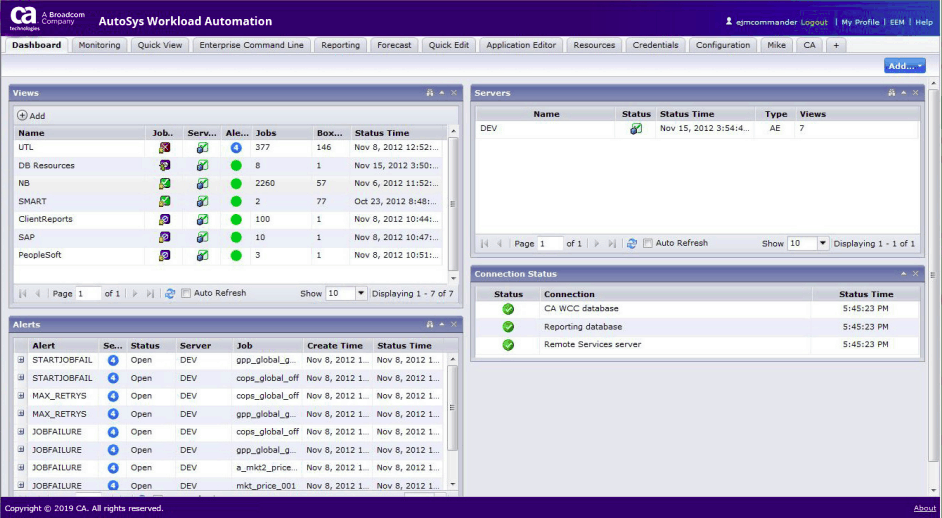Select the DEV server name cell
This screenshot has width=942, height=518.
pyautogui.click(x=488, y=128)
